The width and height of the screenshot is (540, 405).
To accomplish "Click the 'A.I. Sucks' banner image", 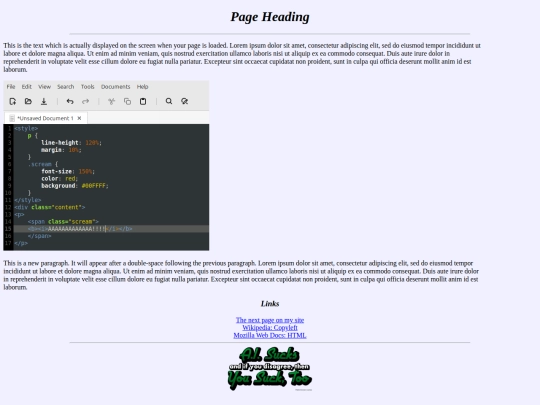I will (270, 369).
